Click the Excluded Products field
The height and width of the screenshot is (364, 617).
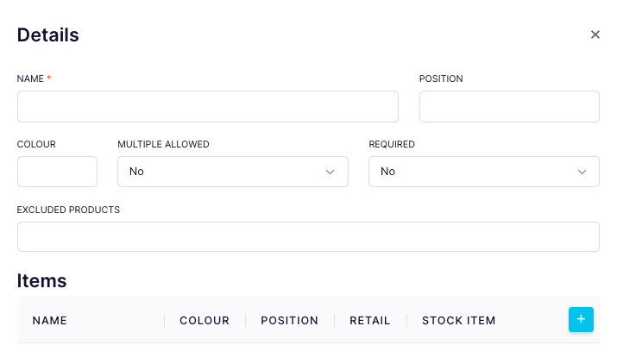point(308,237)
